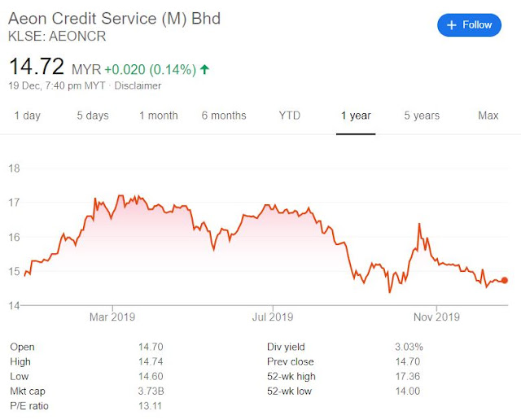Click the plus icon on Follow button

(451, 25)
